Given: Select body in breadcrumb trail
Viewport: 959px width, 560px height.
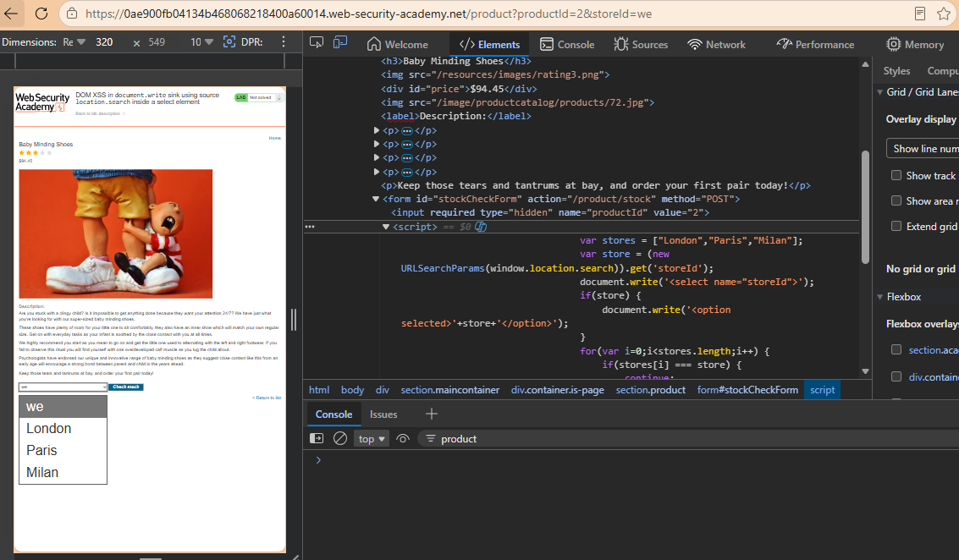Looking at the screenshot, I should 352,390.
